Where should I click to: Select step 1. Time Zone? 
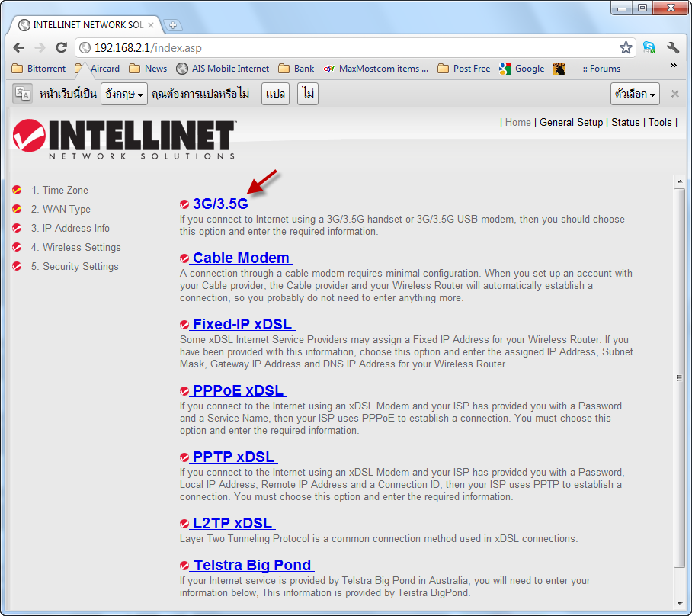(59, 190)
